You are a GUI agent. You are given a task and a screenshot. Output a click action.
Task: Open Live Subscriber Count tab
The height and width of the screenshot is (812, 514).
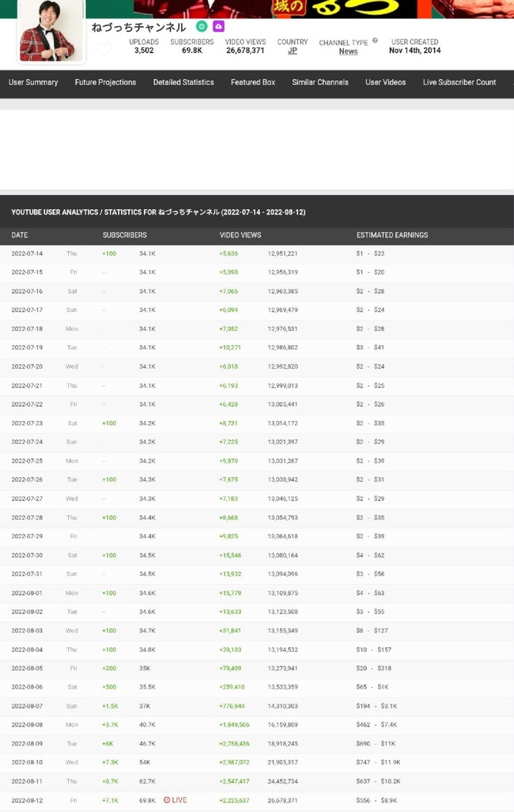point(459,82)
